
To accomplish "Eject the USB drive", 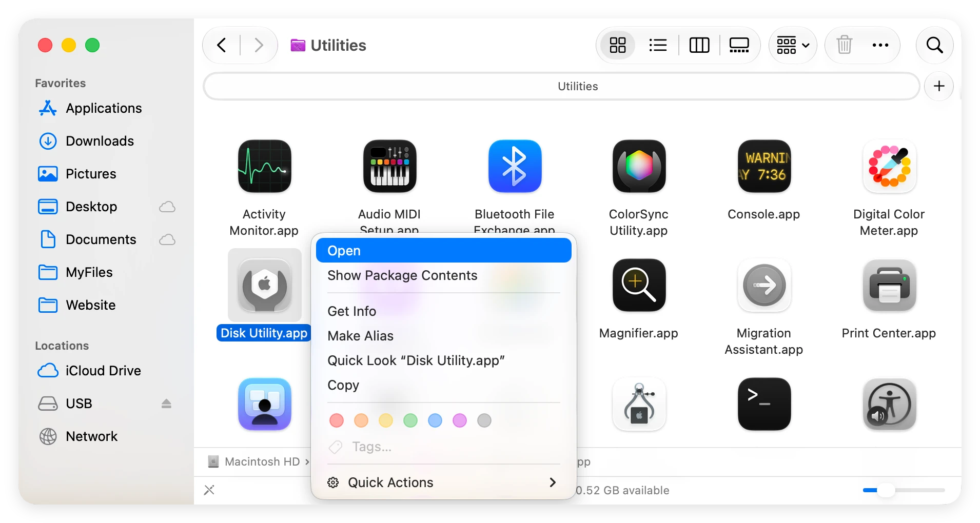I will coord(166,404).
